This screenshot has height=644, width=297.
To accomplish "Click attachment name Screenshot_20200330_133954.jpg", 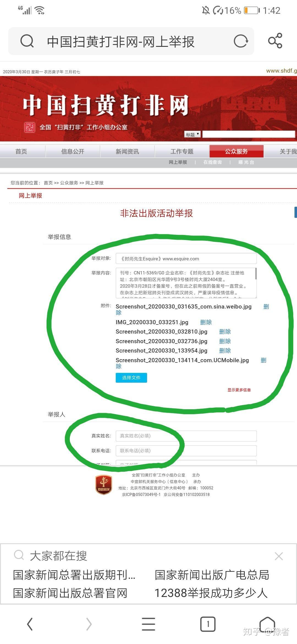I will 162,351.
